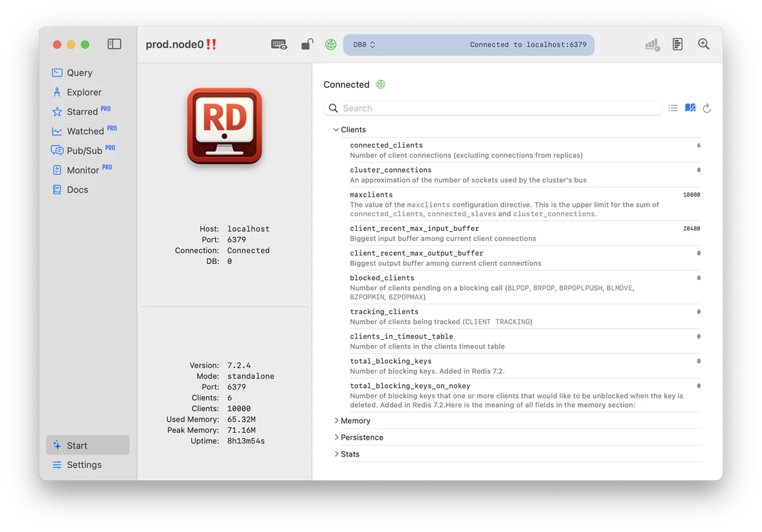
Task: Refresh the server information panel
Action: pyautogui.click(x=706, y=107)
